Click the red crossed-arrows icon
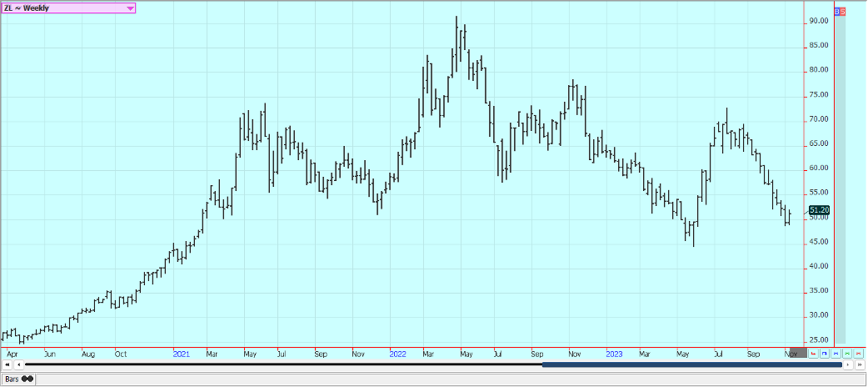This screenshot has height=387, width=868. point(859,353)
